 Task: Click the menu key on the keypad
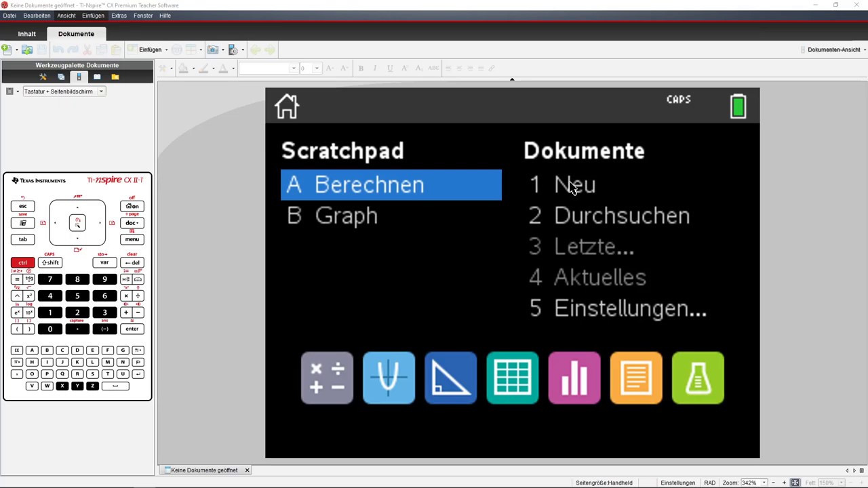132,239
